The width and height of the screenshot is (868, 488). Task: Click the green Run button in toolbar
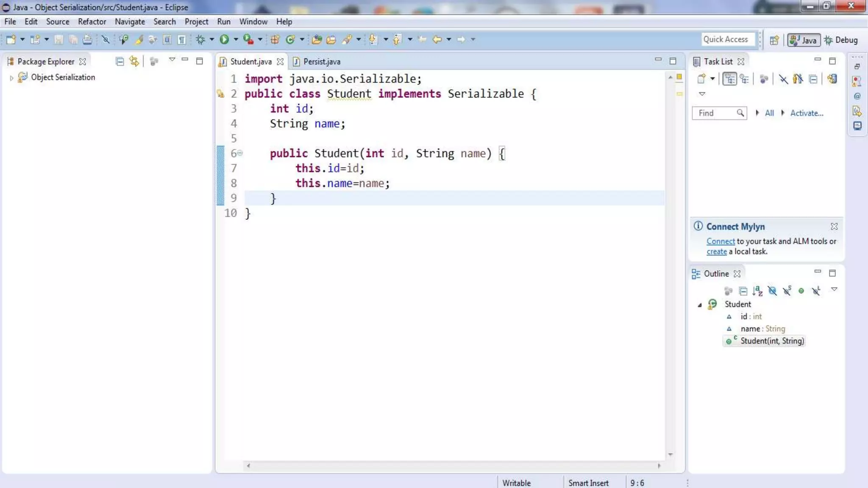click(224, 39)
